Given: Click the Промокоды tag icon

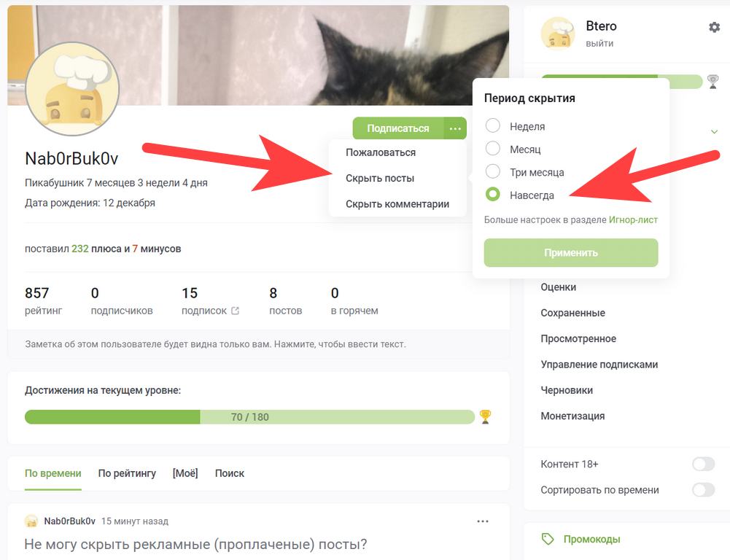Looking at the screenshot, I should click(548, 540).
